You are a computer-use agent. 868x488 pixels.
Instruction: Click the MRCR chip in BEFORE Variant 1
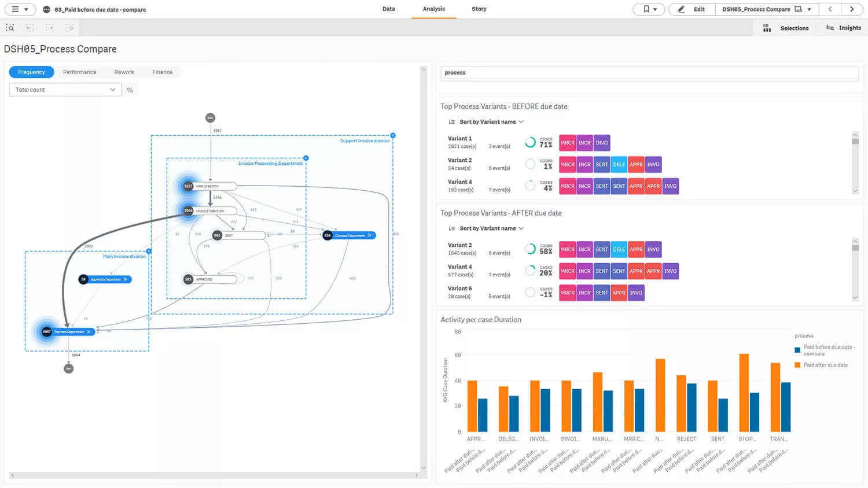point(567,143)
